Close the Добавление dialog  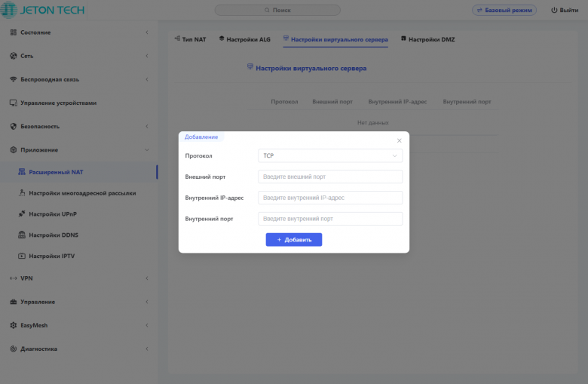click(x=400, y=140)
